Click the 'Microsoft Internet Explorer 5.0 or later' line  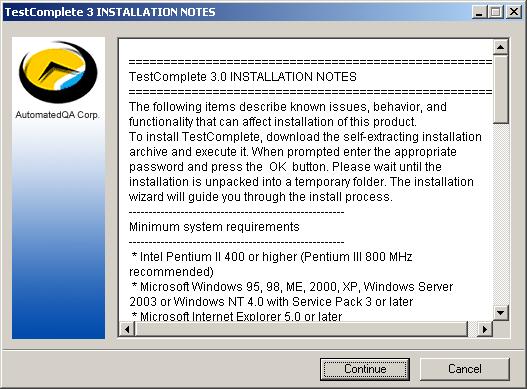[237, 316]
